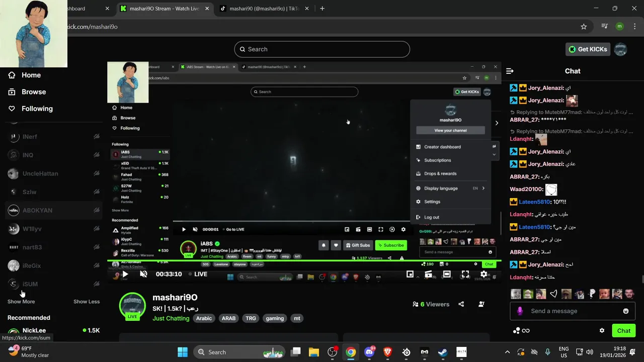Focus the Kick search field
Viewport: 644px width, 362px height.
(322, 49)
